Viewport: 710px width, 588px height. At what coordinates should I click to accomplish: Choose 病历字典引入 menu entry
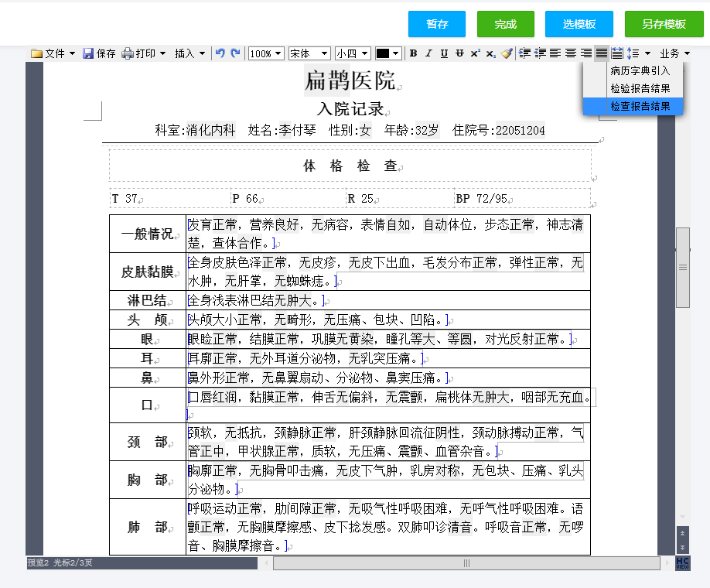[640, 70]
